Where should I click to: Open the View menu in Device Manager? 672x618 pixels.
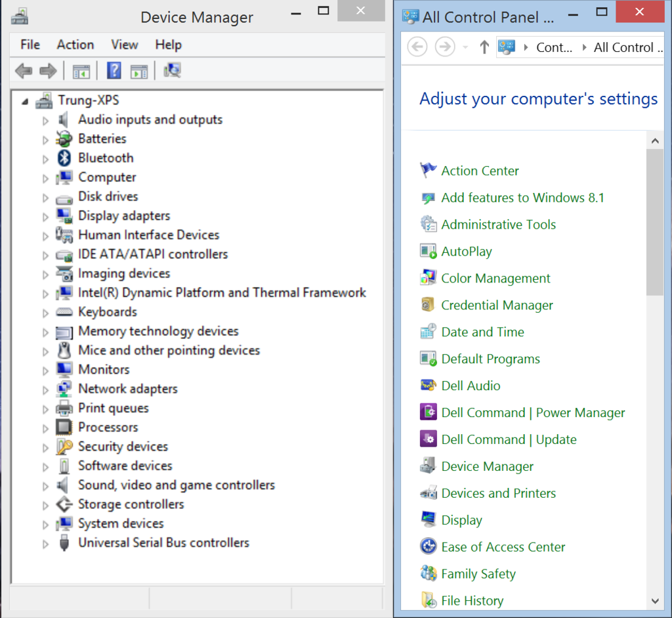click(x=125, y=45)
